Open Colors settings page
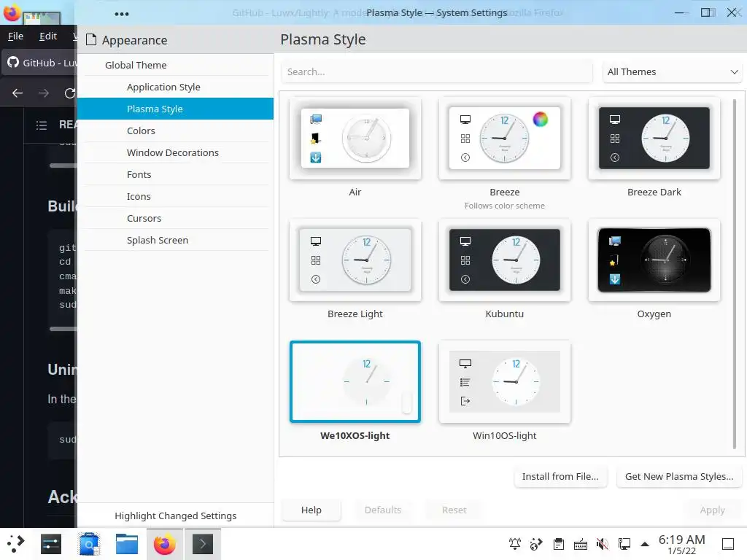The image size is (747, 560). click(x=175, y=131)
